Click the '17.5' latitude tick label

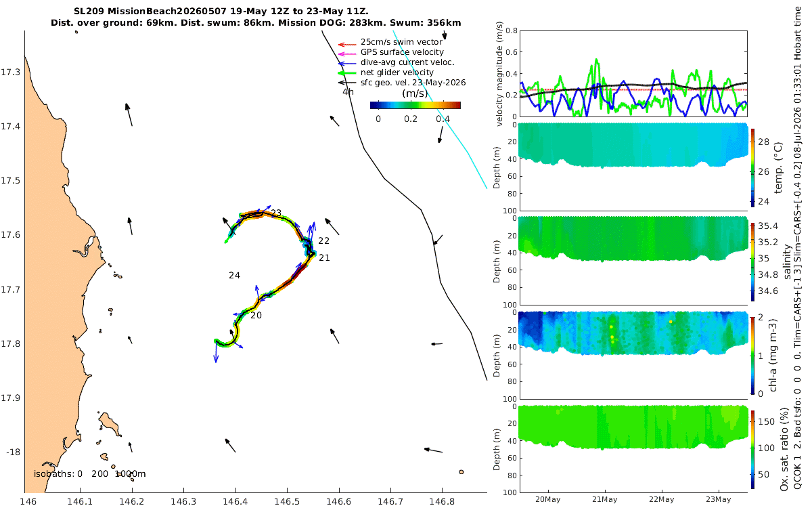(x=11, y=181)
